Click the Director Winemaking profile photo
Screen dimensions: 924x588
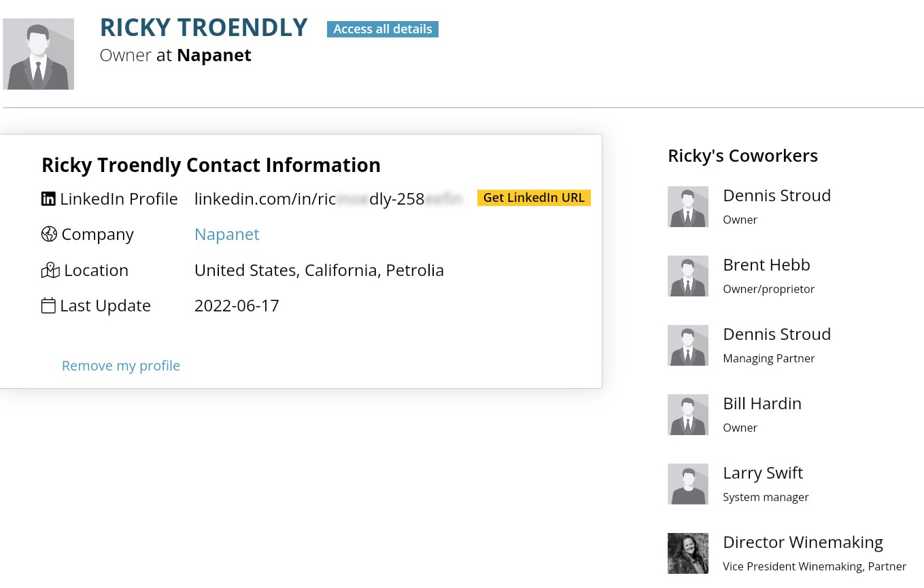coord(688,553)
